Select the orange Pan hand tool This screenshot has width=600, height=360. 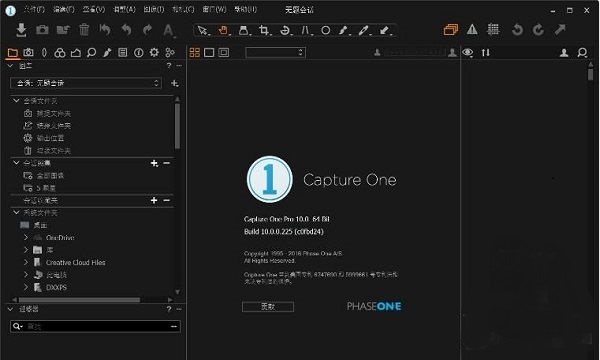pos(223,30)
